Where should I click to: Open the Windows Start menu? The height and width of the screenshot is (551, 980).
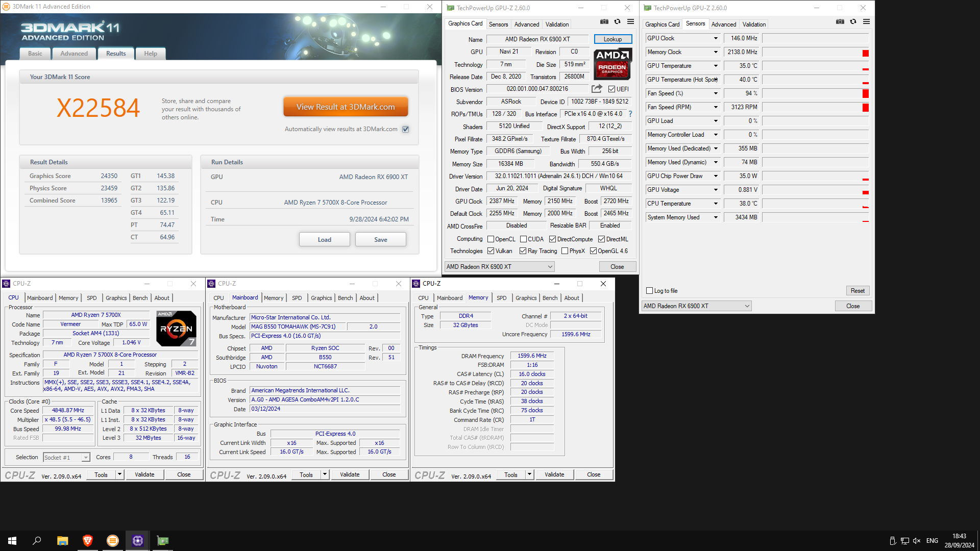pos(12,541)
